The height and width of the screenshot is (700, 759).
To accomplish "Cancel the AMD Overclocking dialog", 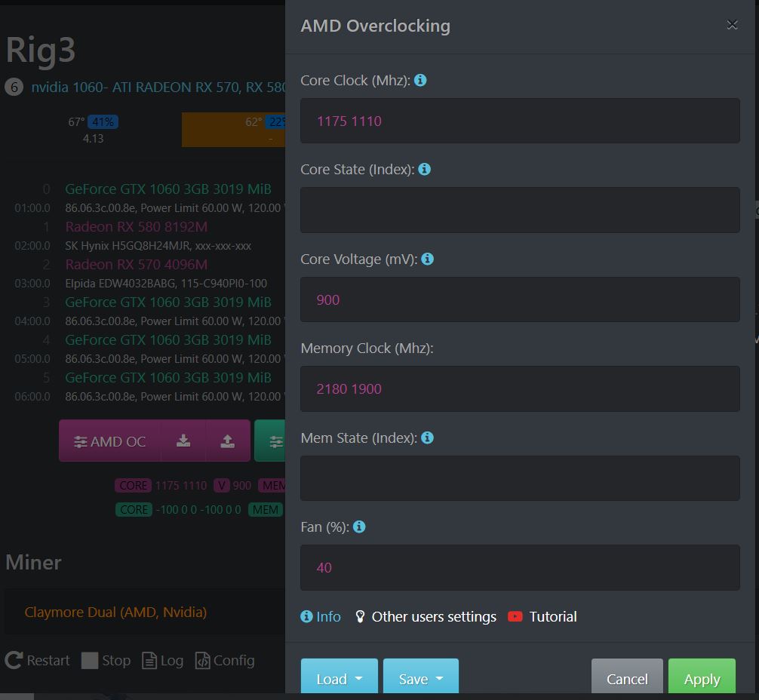I will 627,679.
